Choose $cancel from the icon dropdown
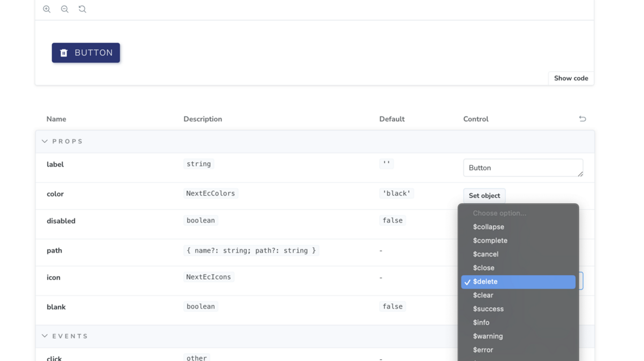 click(x=486, y=254)
